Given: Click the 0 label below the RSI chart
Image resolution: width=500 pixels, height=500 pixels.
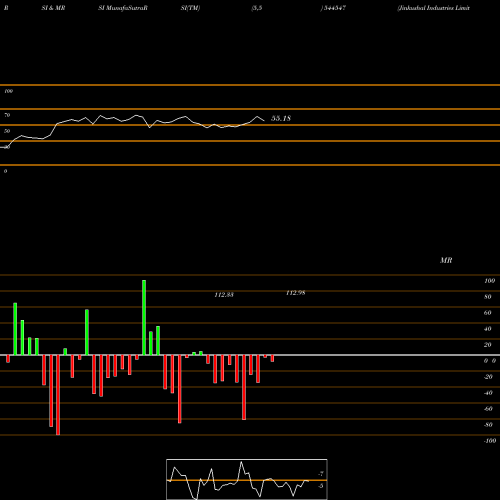Looking at the screenshot, I should click(5, 171).
